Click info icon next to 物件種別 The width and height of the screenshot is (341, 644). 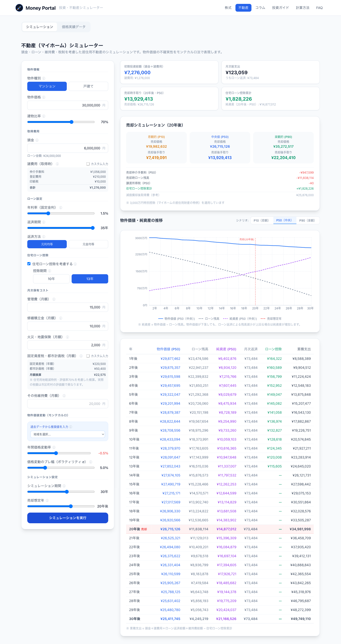[44, 78]
